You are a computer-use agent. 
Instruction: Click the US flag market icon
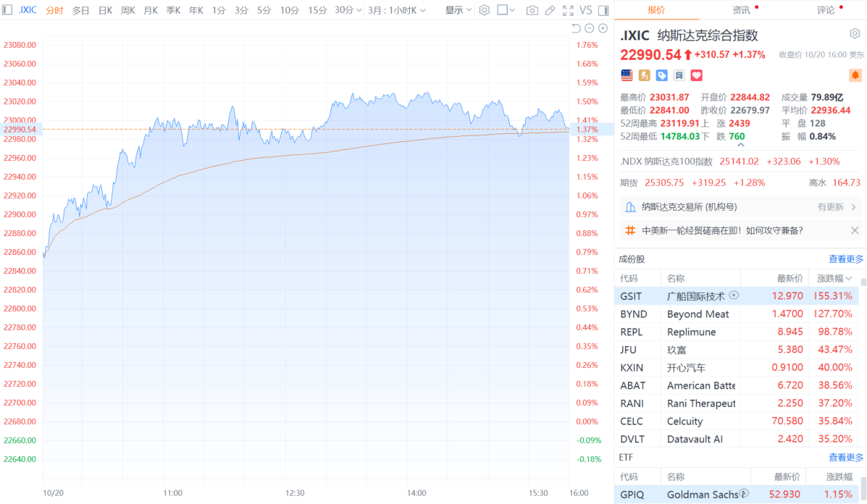click(626, 75)
